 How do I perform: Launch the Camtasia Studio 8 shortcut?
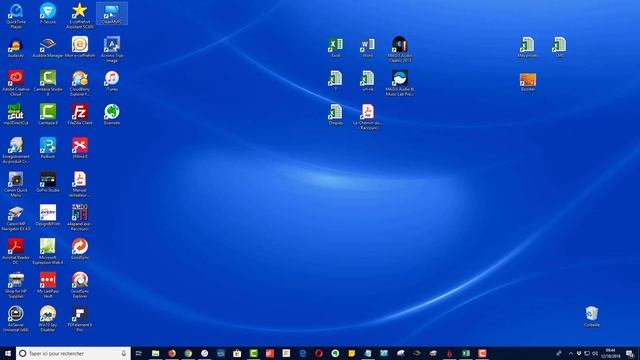click(x=48, y=83)
